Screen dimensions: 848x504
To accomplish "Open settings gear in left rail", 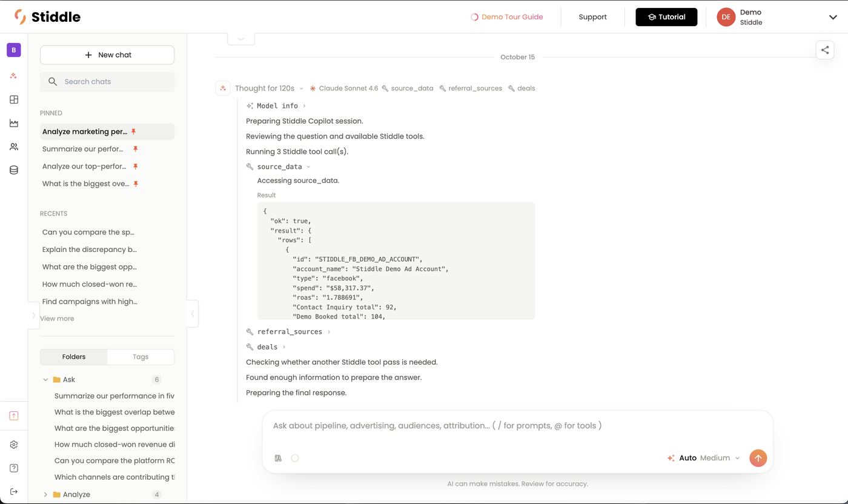I will (14, 445).
